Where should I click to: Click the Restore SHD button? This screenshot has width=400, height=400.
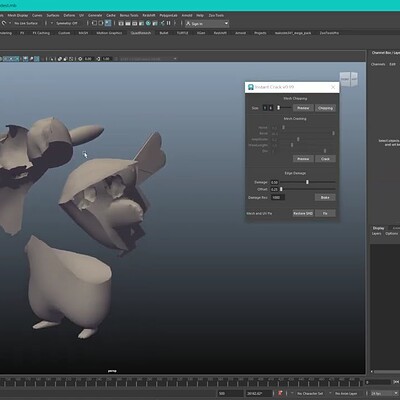[x=303, y=213]
